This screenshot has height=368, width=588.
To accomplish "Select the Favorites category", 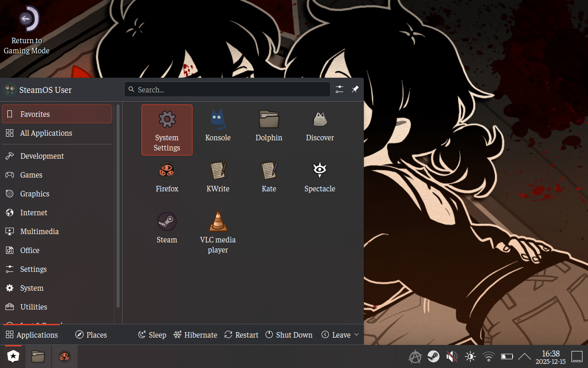I will point(57,114).
